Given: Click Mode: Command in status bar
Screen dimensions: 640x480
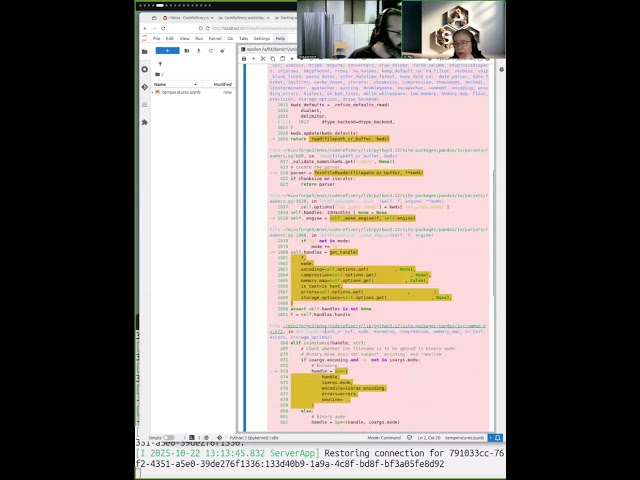Looking at the screenshot, I should 384,438.
